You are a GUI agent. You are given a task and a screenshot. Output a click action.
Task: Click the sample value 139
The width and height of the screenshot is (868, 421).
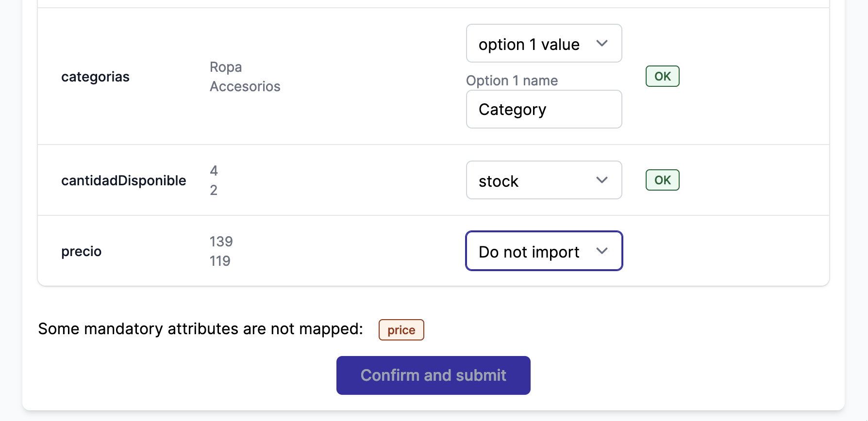click(221, 242)
